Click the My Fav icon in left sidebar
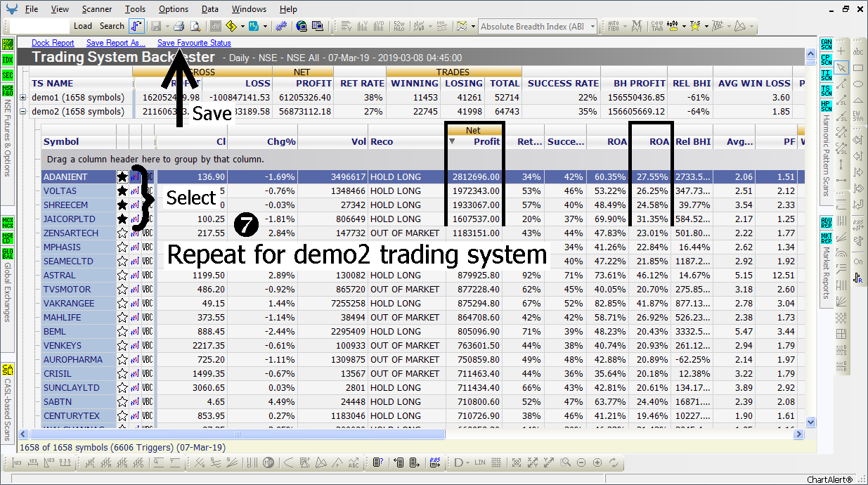 coord(7,44)
